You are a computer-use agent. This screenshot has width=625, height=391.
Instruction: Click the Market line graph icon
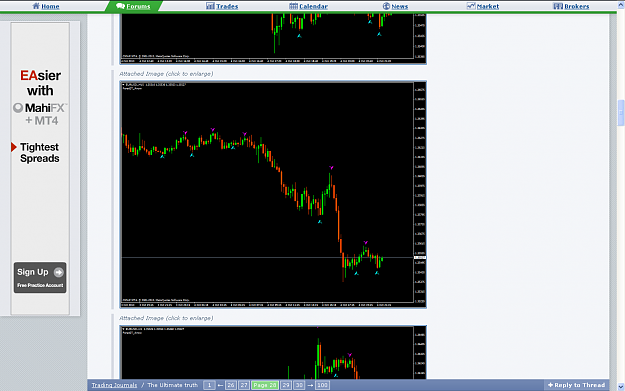471,6
